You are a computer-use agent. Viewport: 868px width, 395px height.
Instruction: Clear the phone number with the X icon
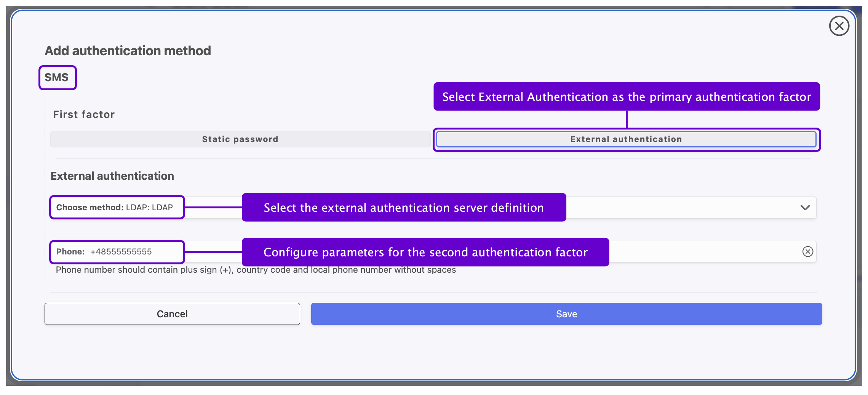click(807, 251)
